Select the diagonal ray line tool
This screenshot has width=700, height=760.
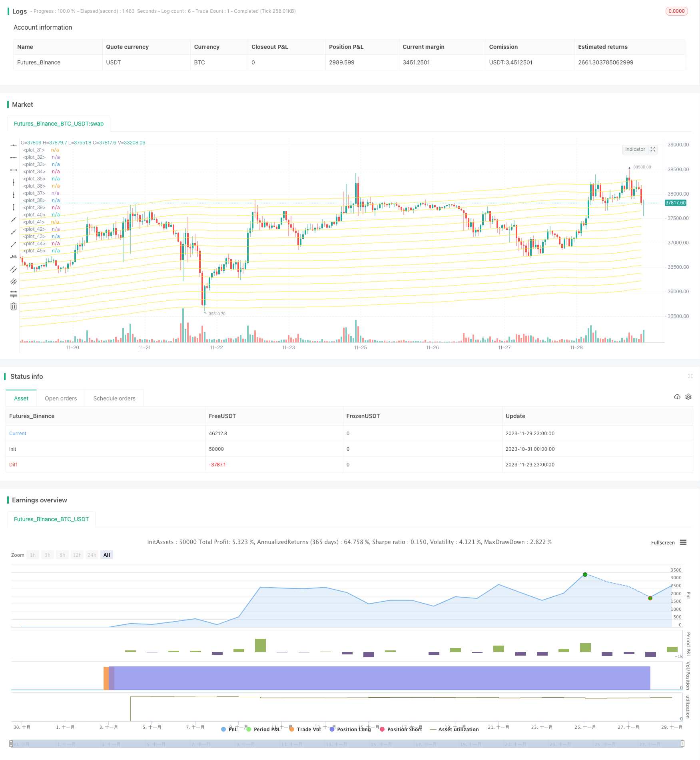click(x=14, y=232)
